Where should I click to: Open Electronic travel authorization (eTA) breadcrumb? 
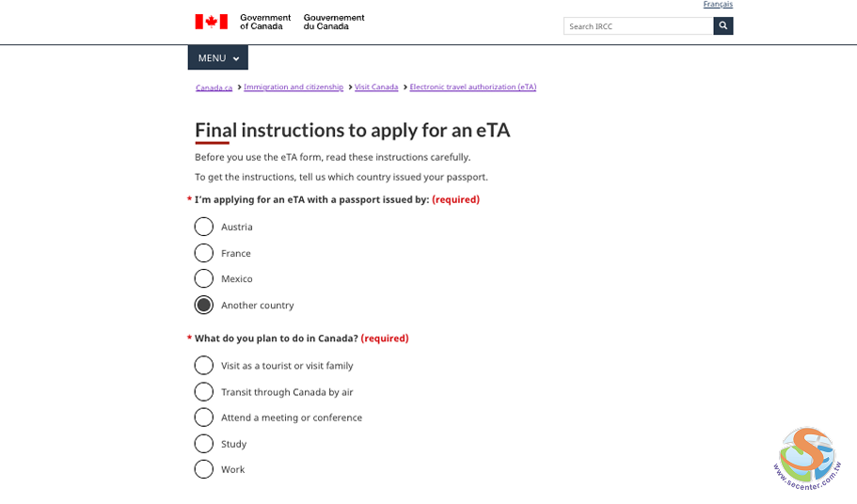[472, 87]
